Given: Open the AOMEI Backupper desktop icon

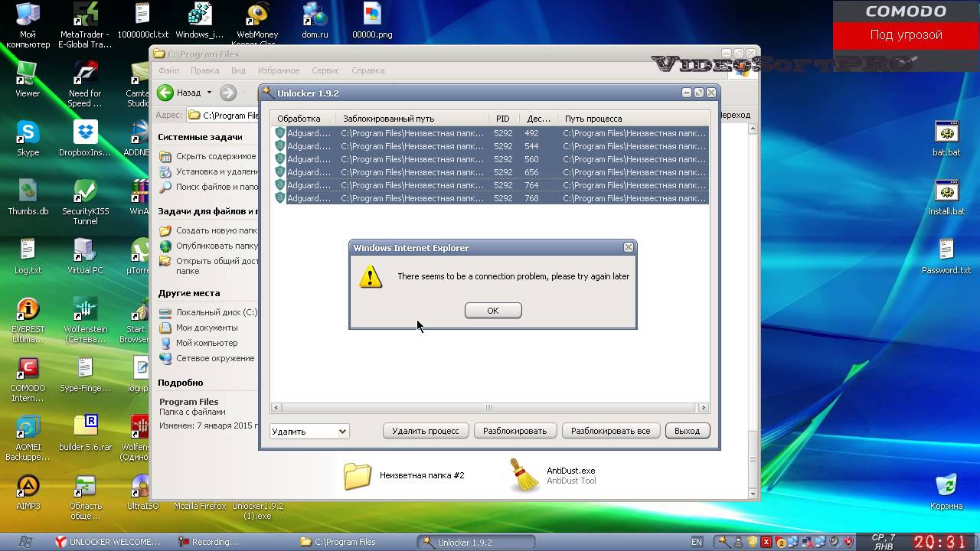Looking at the screenshot, I should point(28,438).
